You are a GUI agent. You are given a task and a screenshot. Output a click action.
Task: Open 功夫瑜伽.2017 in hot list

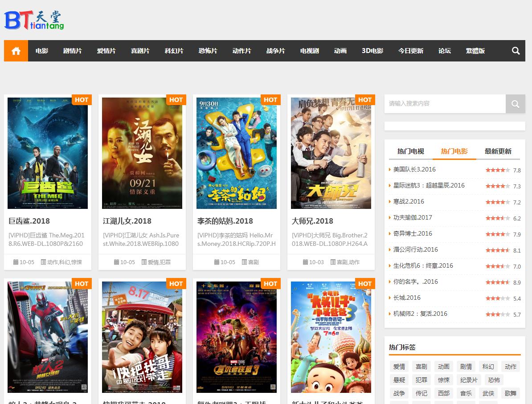click(413, 217)
